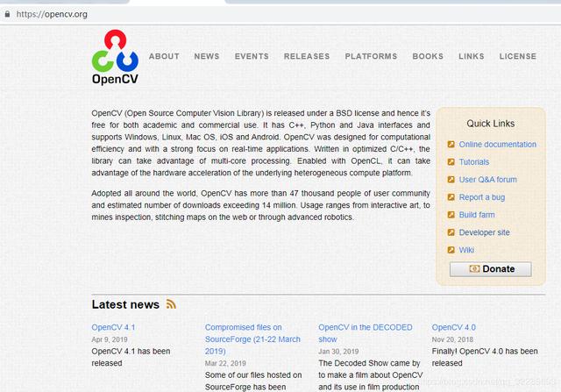
Task: View the LICENSE page
Action: click(x=518, y=56)
